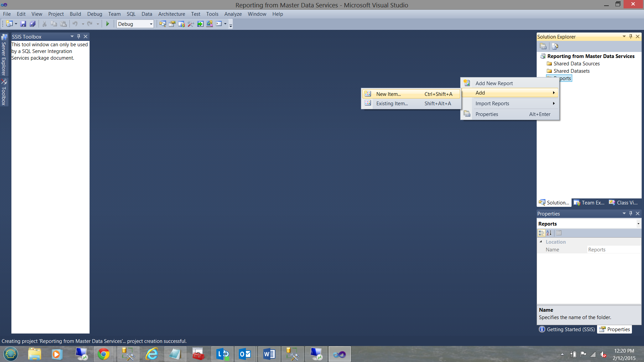The height and width of the screenshot is (362, 644).
Task: Toggle auto-hide pin on Properties panel
Action: [x=631, y=214]
